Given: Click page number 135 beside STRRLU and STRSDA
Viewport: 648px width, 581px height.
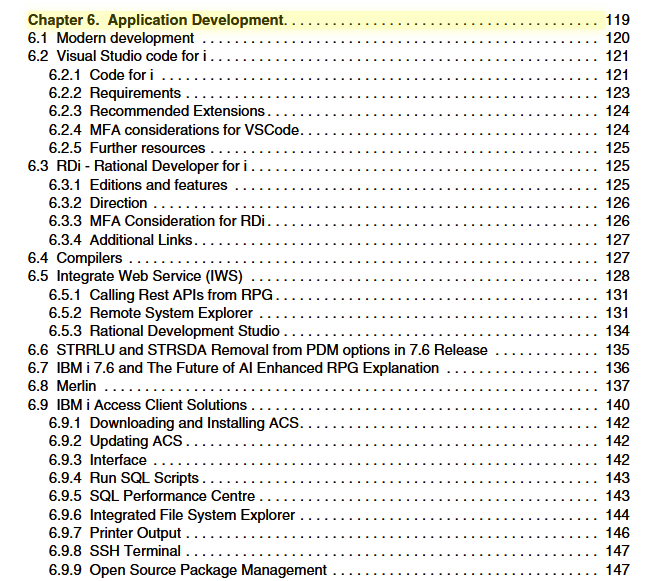Looking at the screenshot, I should click(617, 350).
